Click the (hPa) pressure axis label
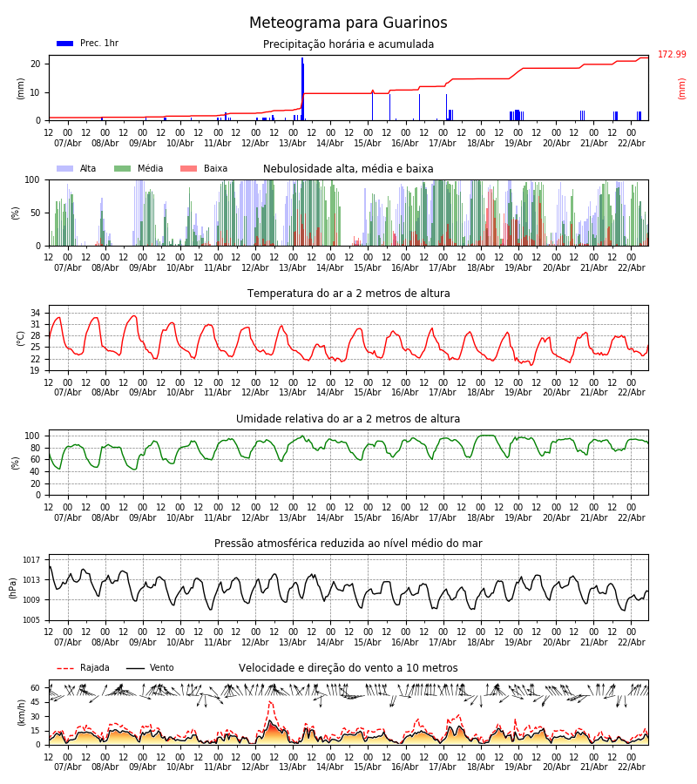This screenshot has height=784, width=697. click(14, 587)
